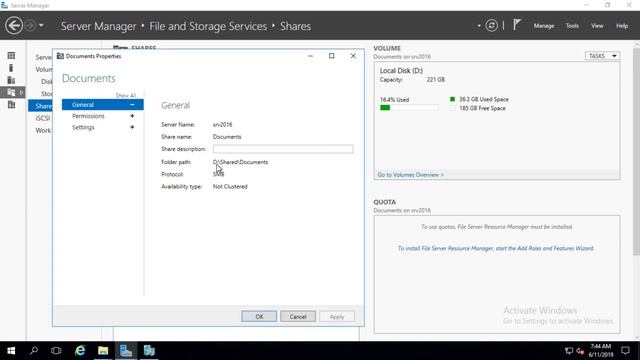Screen dimensions: 640x360
Task: Click the breadcrumb dropdown arrow beside refresh
Action: 479,26
